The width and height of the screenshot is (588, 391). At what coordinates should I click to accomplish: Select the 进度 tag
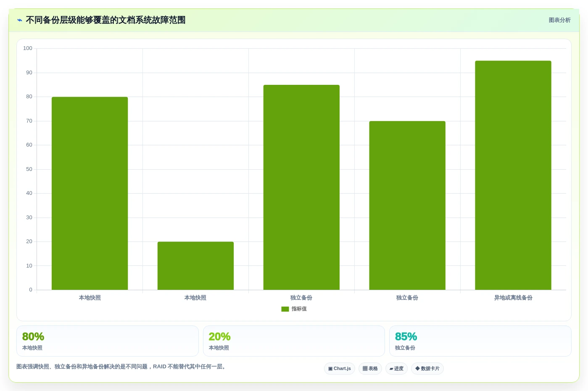point(396,369)
